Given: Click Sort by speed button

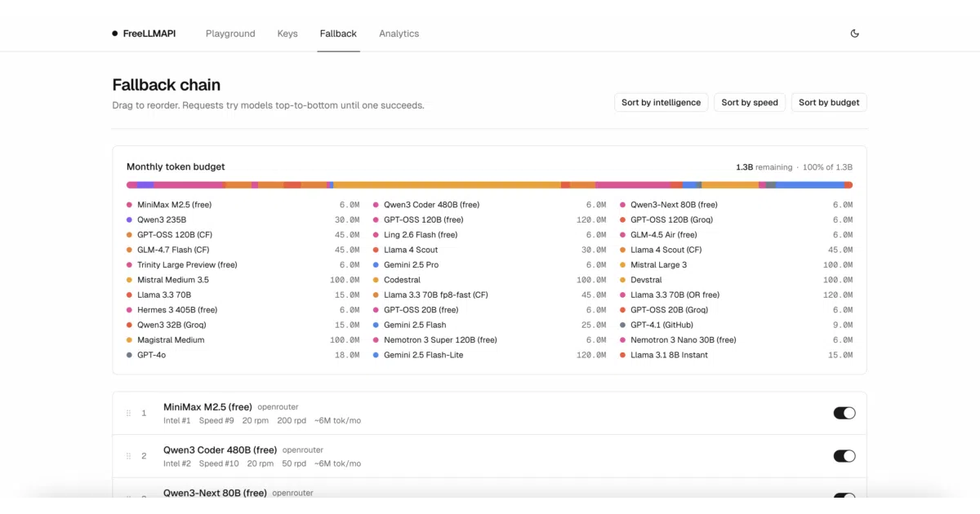Looking at the screenshot, I should [x=750, y=102].
